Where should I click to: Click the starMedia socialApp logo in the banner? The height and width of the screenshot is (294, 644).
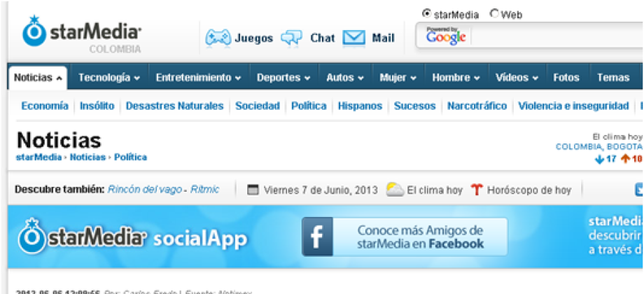pyautogui.click(x=132, y=238)
